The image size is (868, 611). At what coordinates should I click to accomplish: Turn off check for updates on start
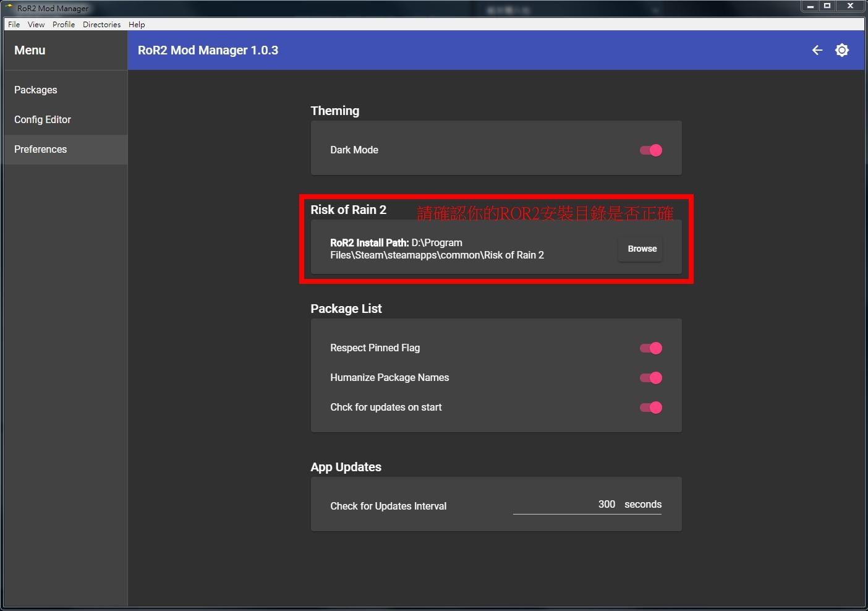[651, 408]
